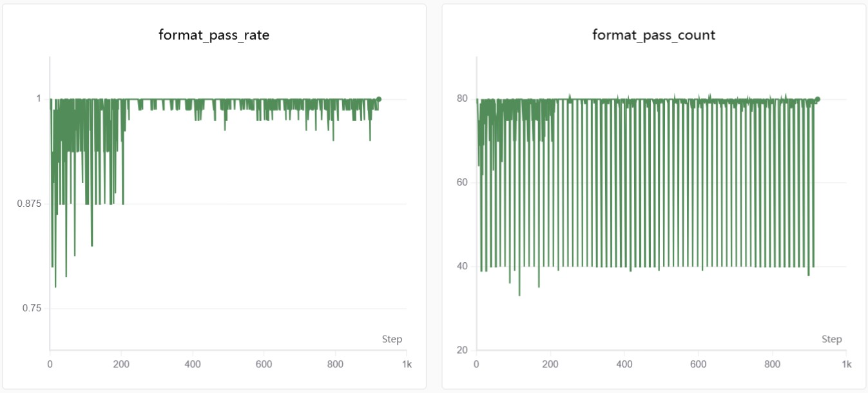Click the Step axis label in format_pass_count

click(x=831, y=340)
